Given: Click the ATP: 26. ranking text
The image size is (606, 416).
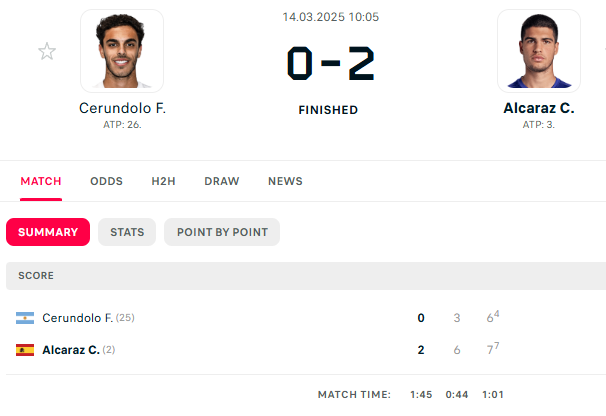Looking at the screenshot, I should pyautogui.click(x=122, y=125).
